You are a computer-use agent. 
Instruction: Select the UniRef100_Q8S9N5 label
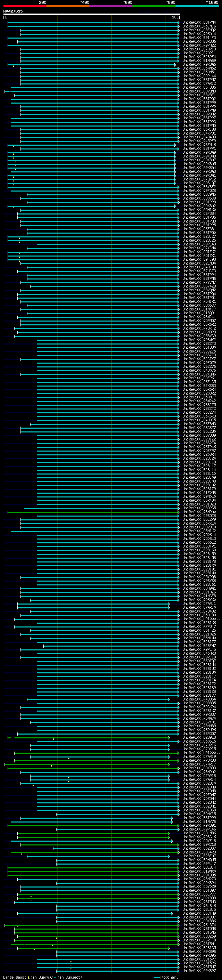tap(199, 194)
